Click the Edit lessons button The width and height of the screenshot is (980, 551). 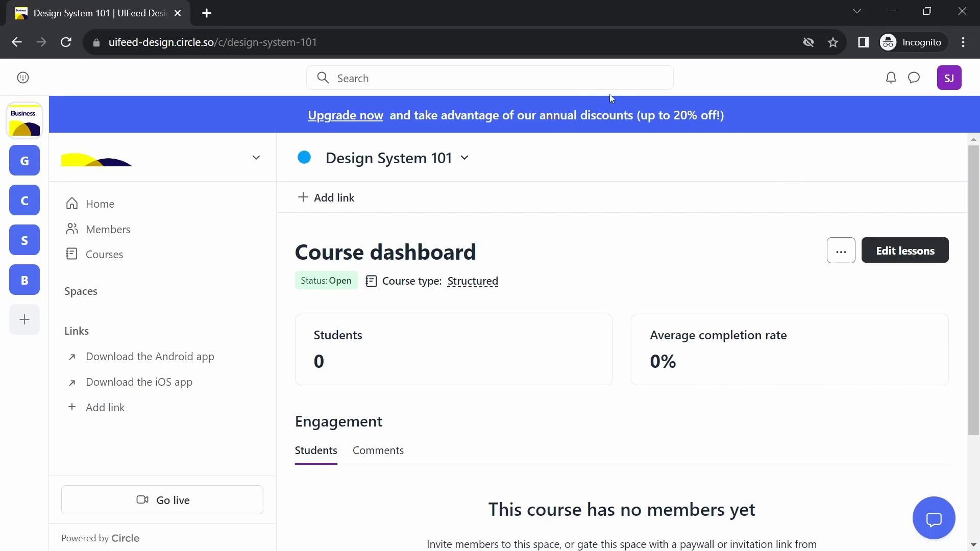[x=904, y=251]
